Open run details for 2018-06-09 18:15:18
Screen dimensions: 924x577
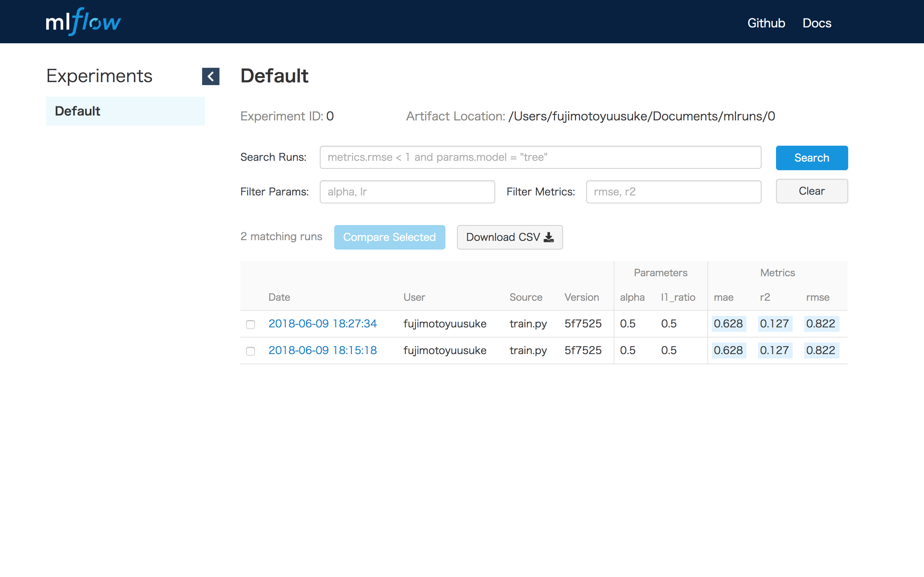tap(323, 350)
